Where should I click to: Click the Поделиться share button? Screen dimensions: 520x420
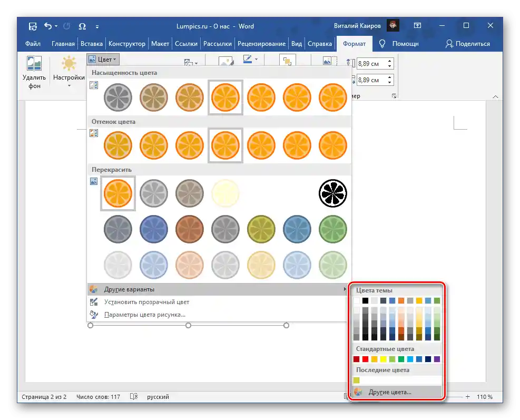[467, 44]
